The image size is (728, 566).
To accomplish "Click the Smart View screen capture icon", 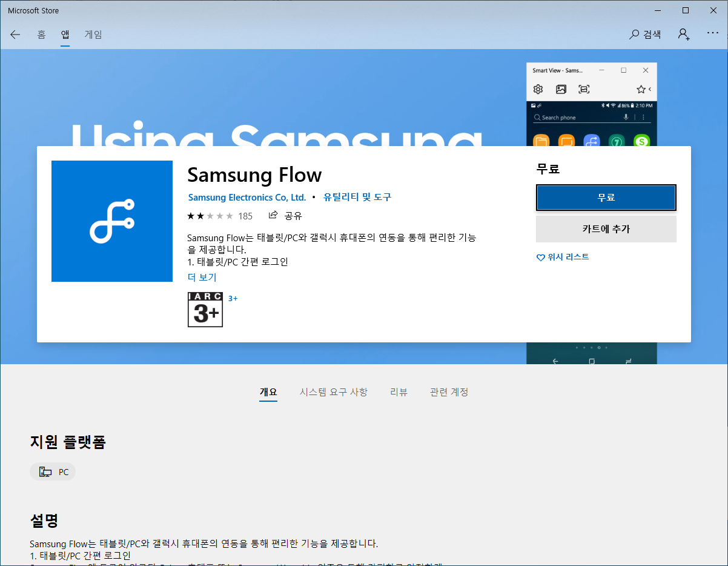I will 584,90.
